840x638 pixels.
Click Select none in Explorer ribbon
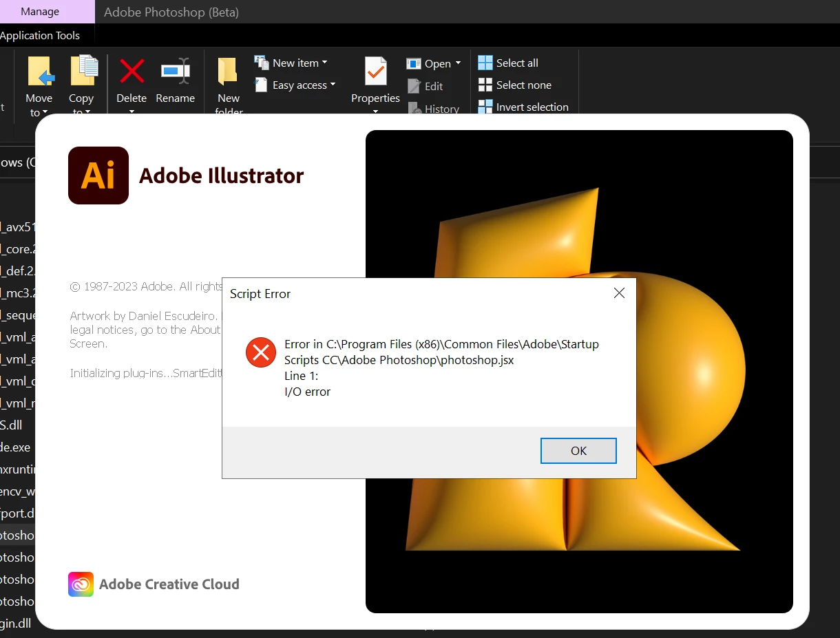point(515,85)
